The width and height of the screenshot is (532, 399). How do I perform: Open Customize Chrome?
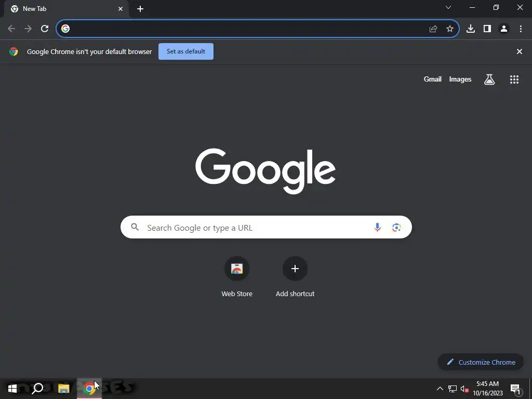click(481, 362)
